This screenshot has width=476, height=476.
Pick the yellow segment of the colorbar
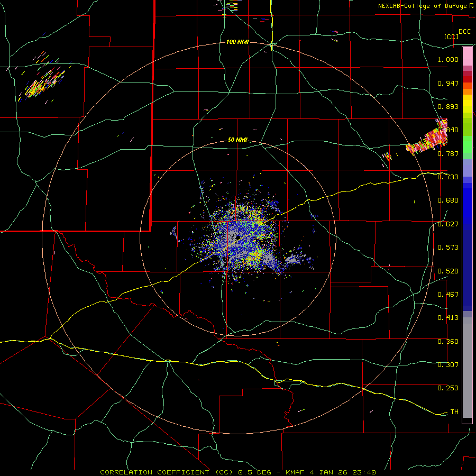pos(467,104)
